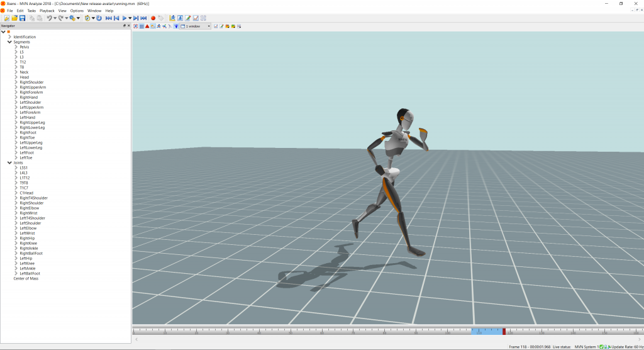Step back to the previous frame
Viewport: 644px width, 350px height.
pyautogui.click(x=116, y=18)
